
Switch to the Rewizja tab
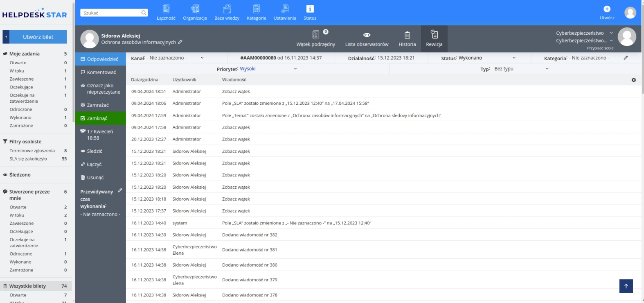434,38
